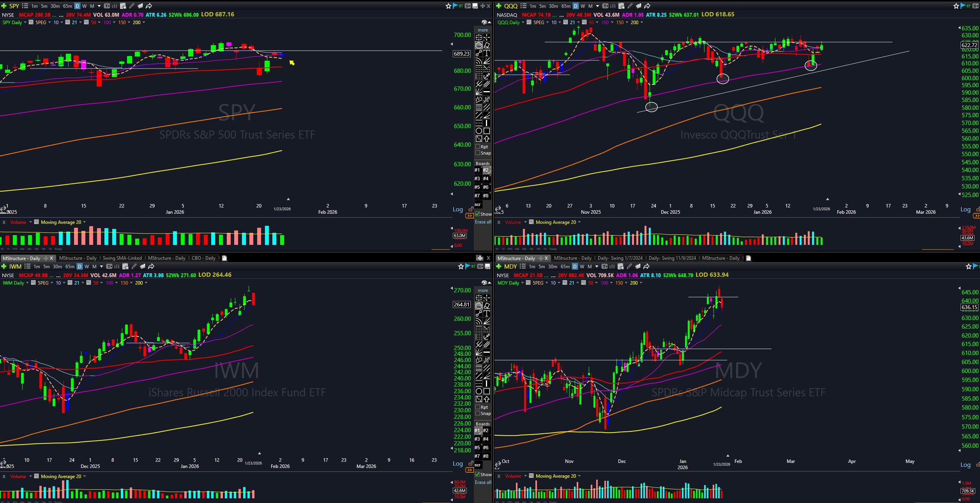Select drawing board #5 in SPY panel
980x503 pixels.
(x=477, y=187)
